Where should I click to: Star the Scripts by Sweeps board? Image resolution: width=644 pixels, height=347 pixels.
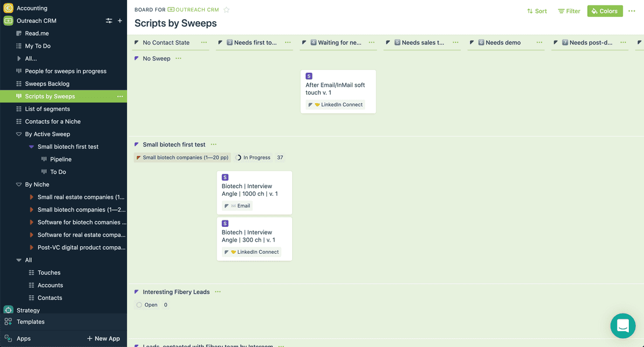226,9
